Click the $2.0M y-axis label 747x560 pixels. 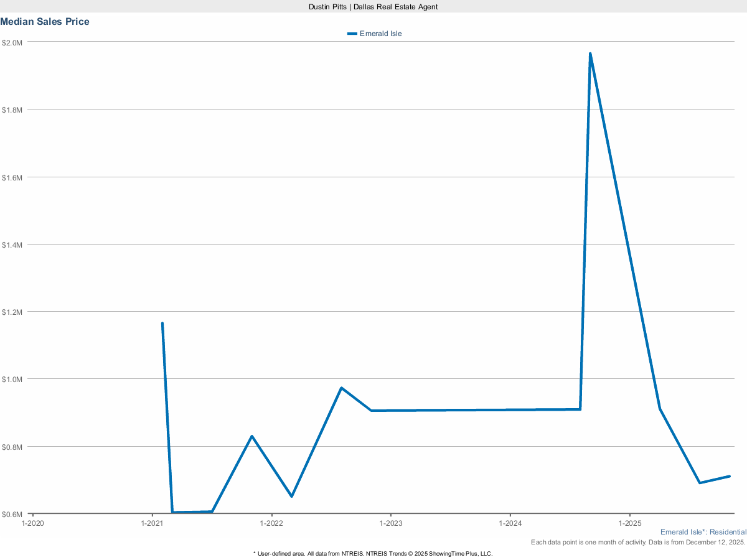(12, 42)
